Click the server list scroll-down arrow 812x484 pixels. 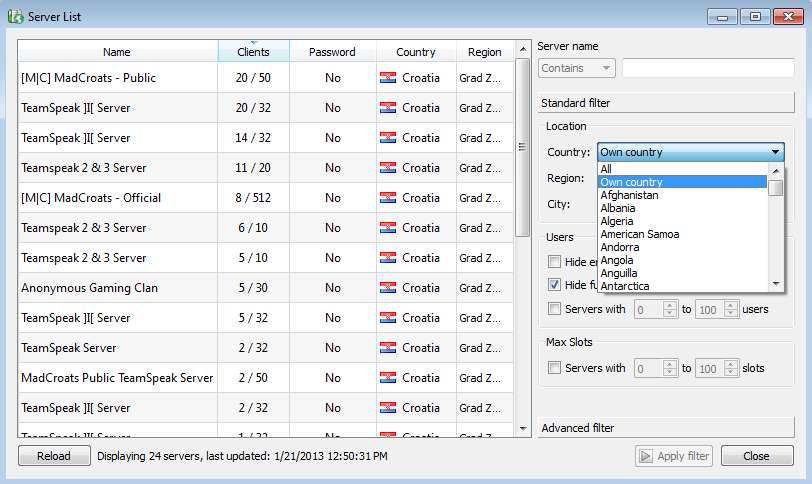click(x=522, y=428)
